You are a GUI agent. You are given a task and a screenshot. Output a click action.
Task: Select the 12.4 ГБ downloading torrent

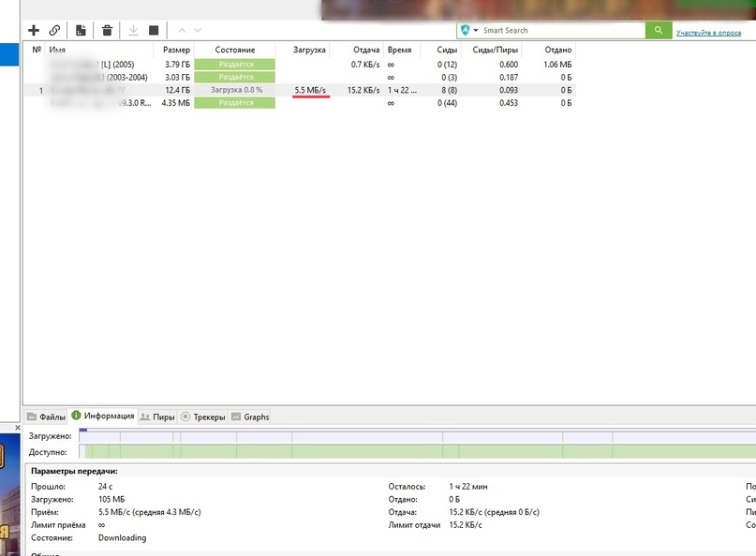[300, 90]
